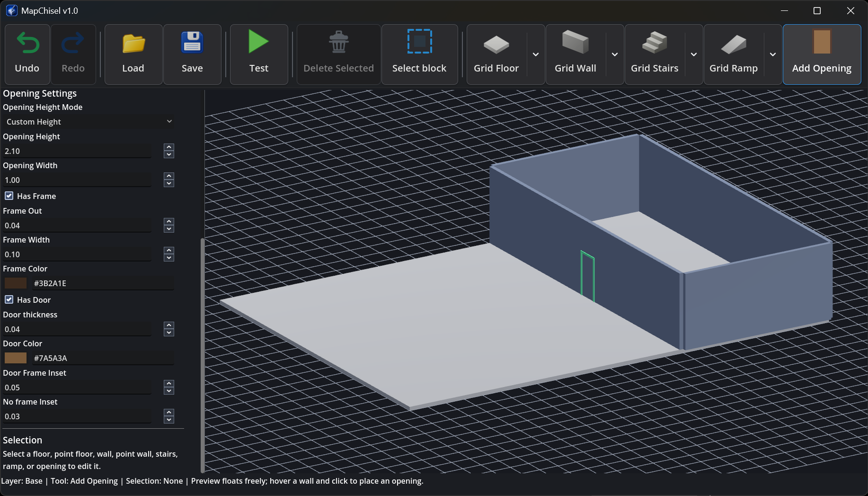Screen dimensions: 868x496
Task: Maximize the MapChisel window
Action: (x=817, y=10)
